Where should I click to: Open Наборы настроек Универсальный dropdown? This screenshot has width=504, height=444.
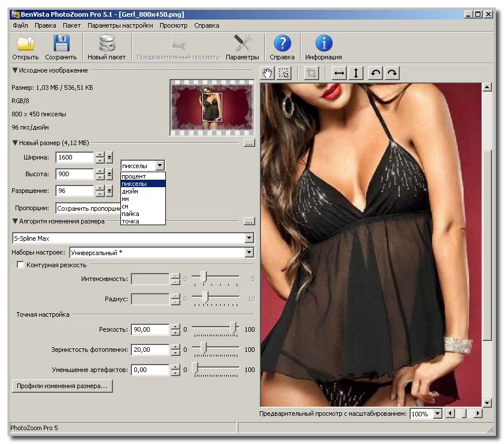click(249, 252)
